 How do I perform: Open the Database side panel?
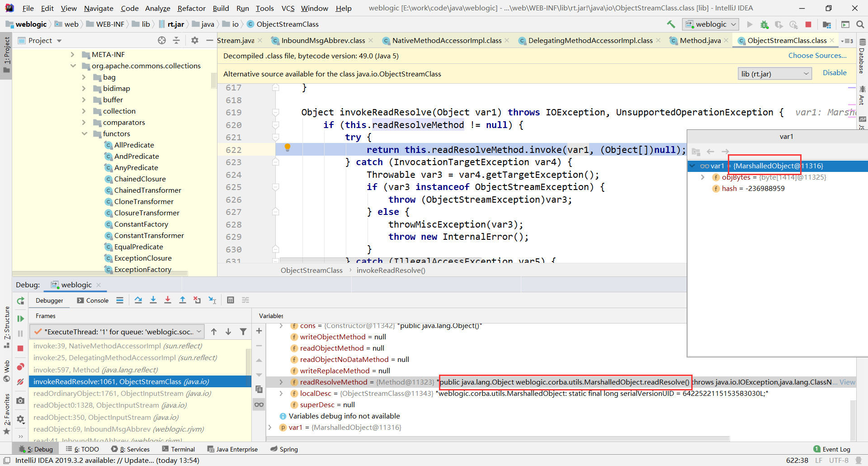tap(862, 56)
